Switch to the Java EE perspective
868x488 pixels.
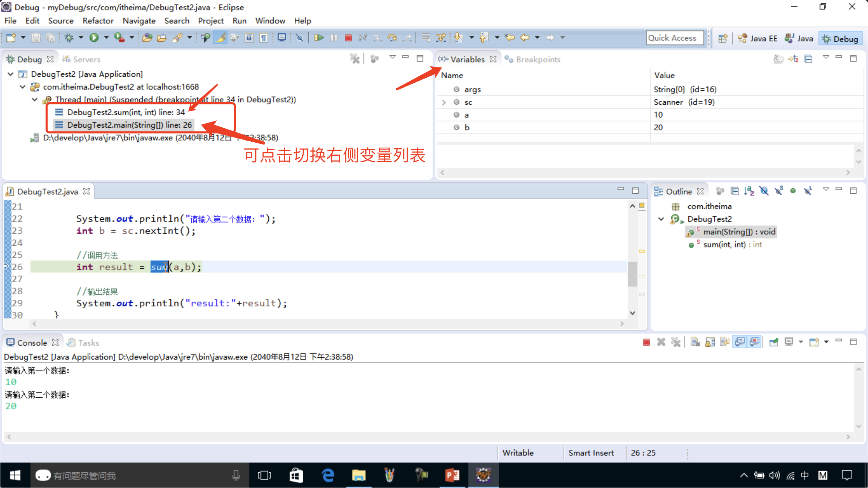pyautogui.click(x=757, y=38)
